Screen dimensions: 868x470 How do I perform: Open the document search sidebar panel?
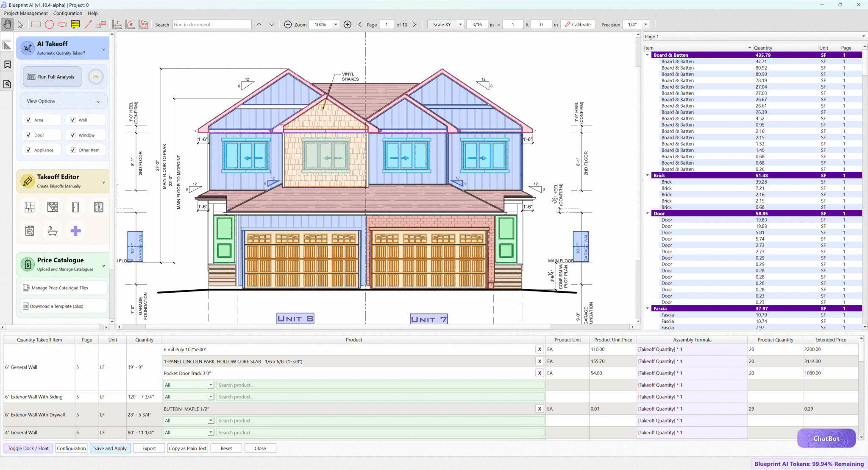(7, 84)
